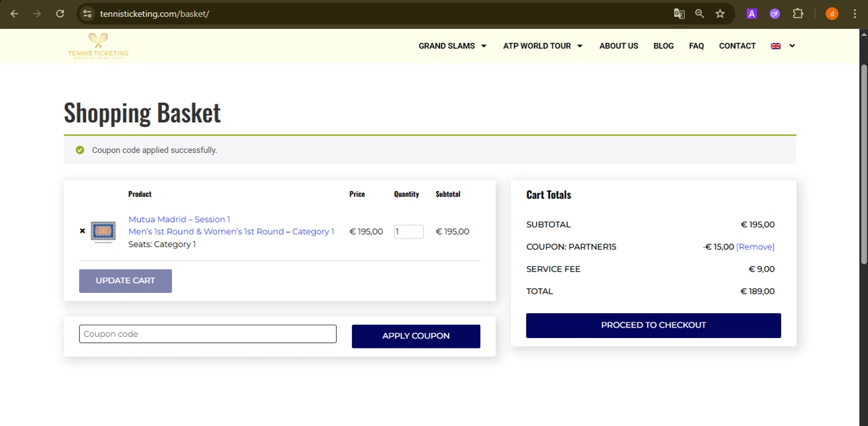This screenshot has height=426, width=868.
Task: Open the ATP World Tour menu
Action: (537, 46)
